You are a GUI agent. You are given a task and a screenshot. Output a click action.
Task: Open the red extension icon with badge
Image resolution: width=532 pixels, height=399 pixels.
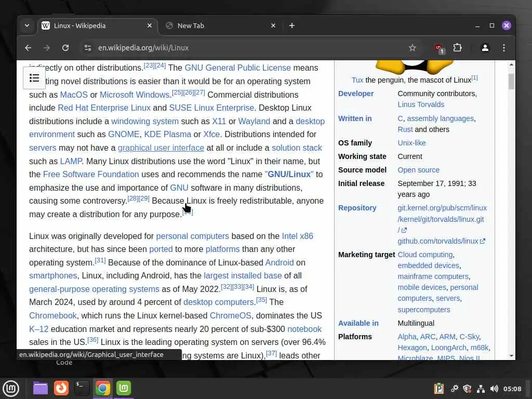pos(440,48)
